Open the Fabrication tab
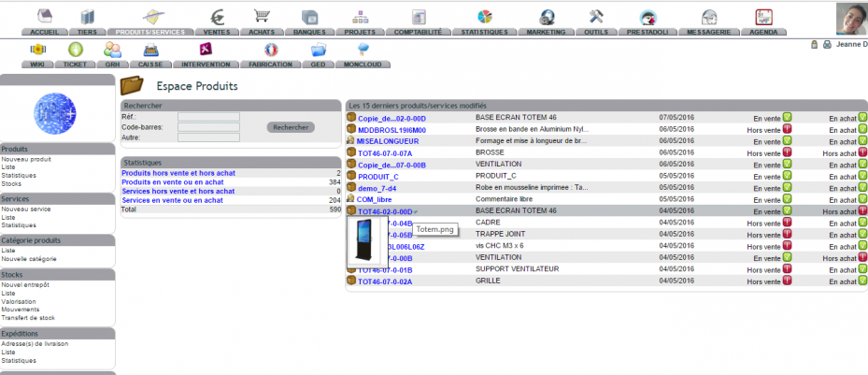Image resolution: width=868 pixels, height=375 pixels. coord(271,65)
